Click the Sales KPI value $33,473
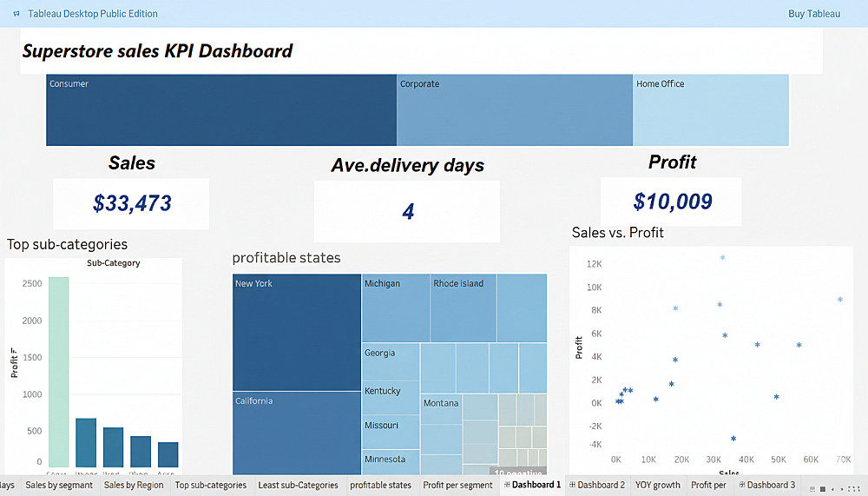 pos(132,204)
